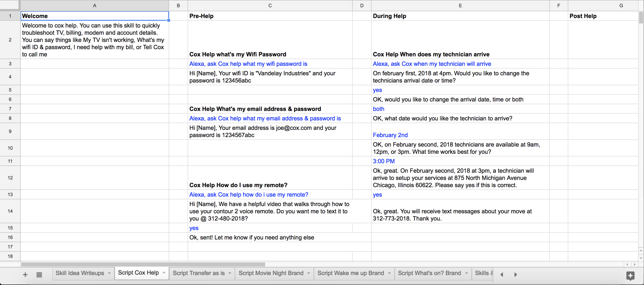Select the Vandelay Industries wifi ID cell
Screen dimensions: 644x285
point(270,77)
